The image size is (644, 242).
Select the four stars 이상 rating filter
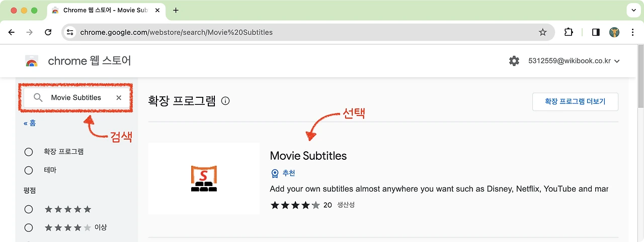29,228
